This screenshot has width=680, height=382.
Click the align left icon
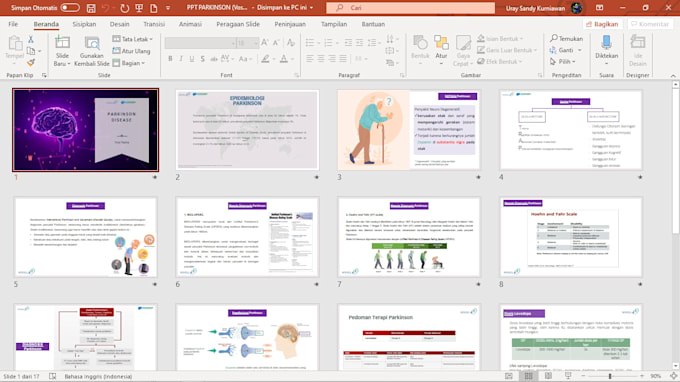[x=310, y=59]
